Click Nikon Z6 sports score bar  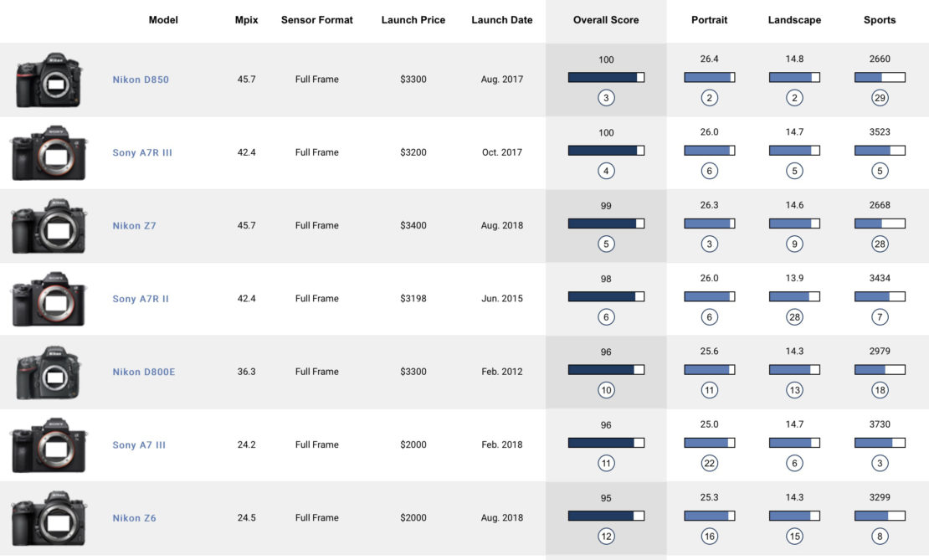click(880, 516)
